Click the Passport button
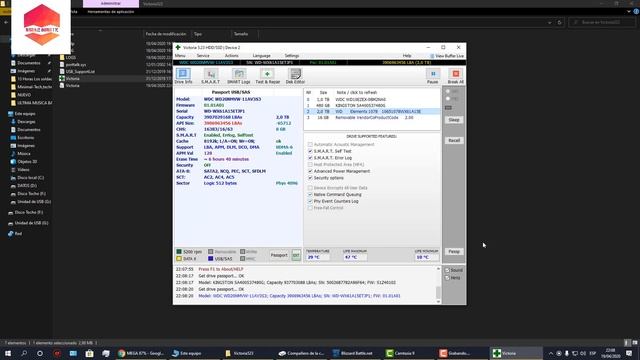 [x=279, y=255]
